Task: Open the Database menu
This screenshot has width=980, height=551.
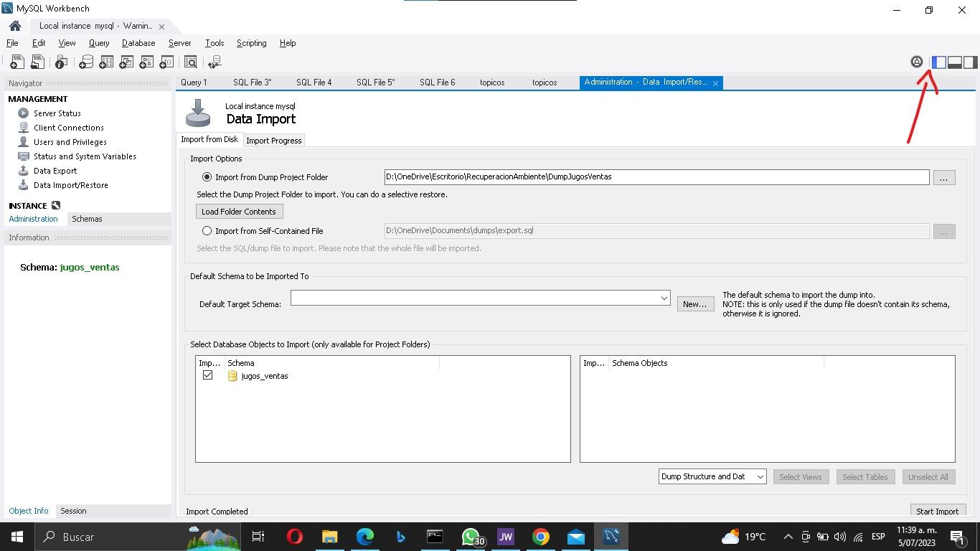Action: coord(138,43)
